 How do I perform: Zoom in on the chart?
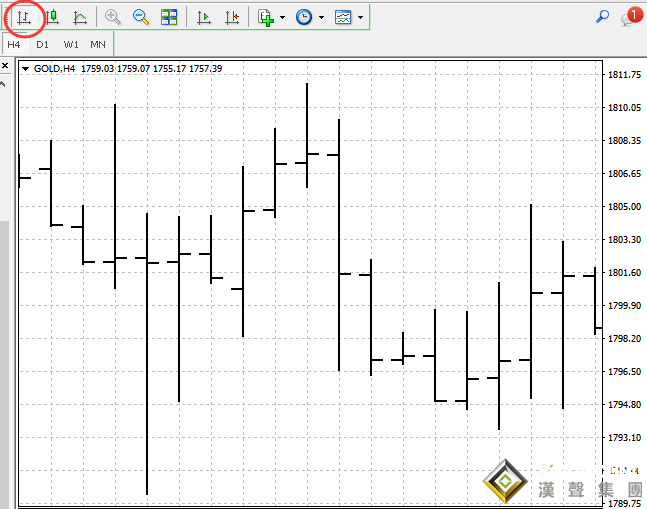click(x=112, y=17)
